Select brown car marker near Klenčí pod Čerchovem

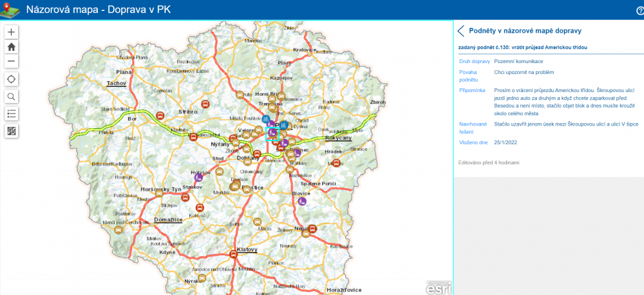pyautogui.click(x=117, y=229)
